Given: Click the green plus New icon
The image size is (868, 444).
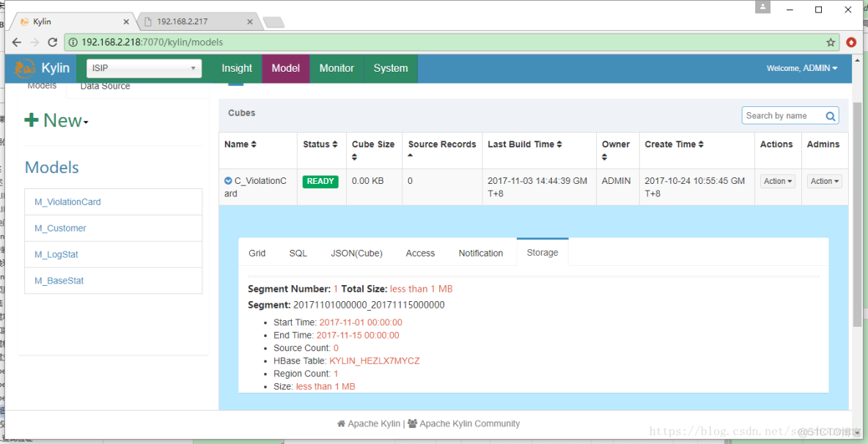Looking at the screenshot, I should 32,120.
